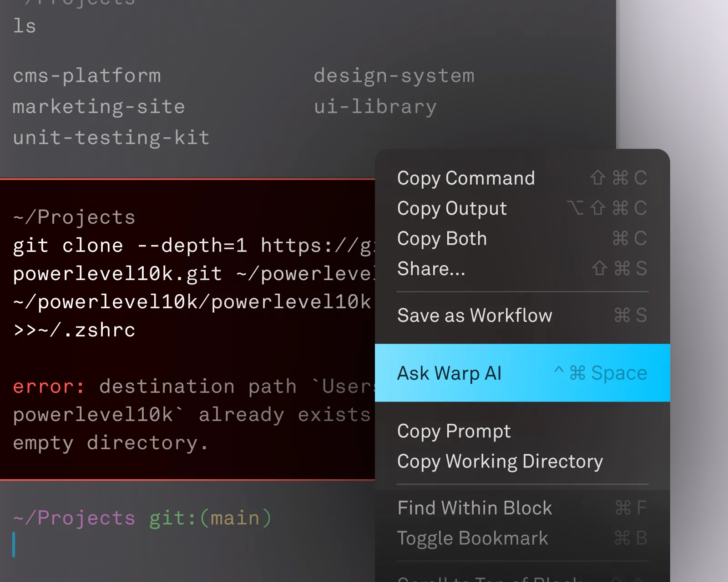Image resolution: width=728 pixels, height=582 pixels.
Task: Choose Copy Both in the menu
Action: pyautogui.click(x=441, y=238)
